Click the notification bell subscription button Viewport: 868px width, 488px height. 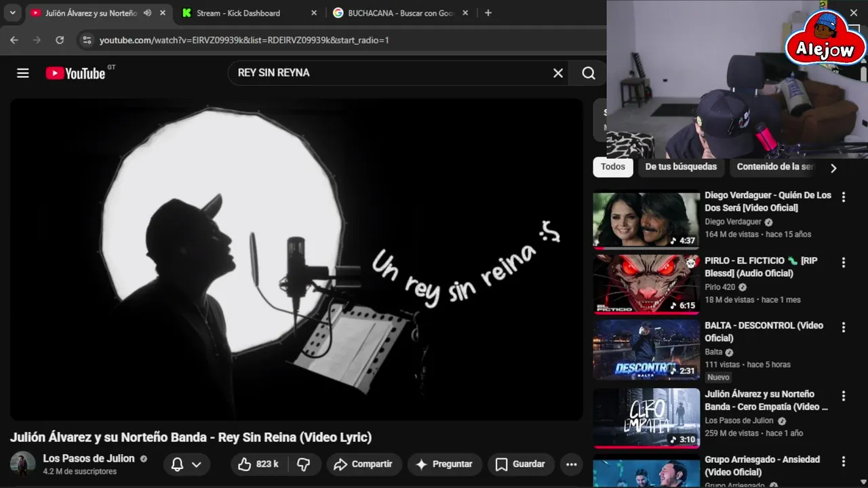177,464
